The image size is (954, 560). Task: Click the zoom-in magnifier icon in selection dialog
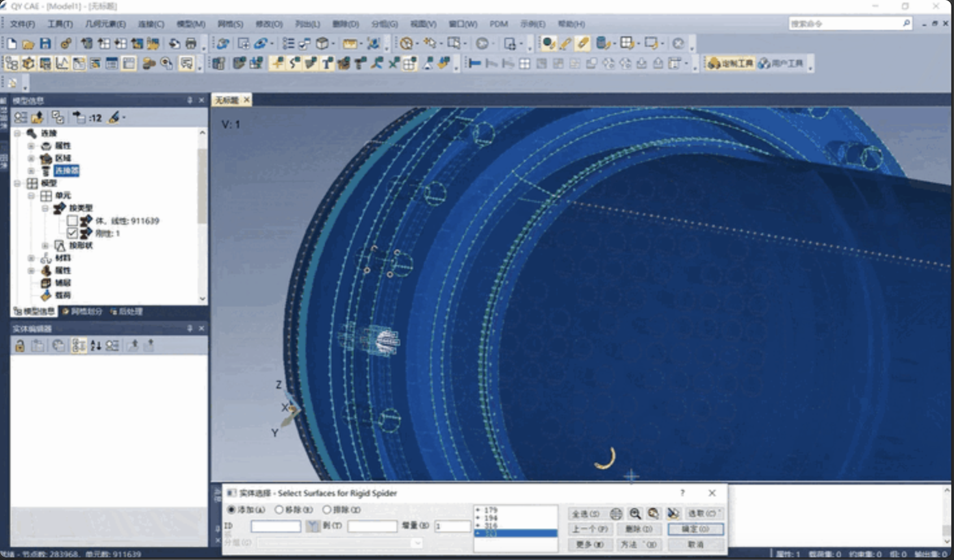(x=635, y=513)
